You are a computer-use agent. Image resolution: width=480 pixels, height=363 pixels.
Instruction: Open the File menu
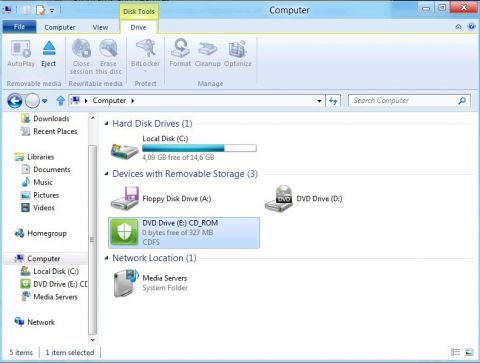[x=19, y=27]
